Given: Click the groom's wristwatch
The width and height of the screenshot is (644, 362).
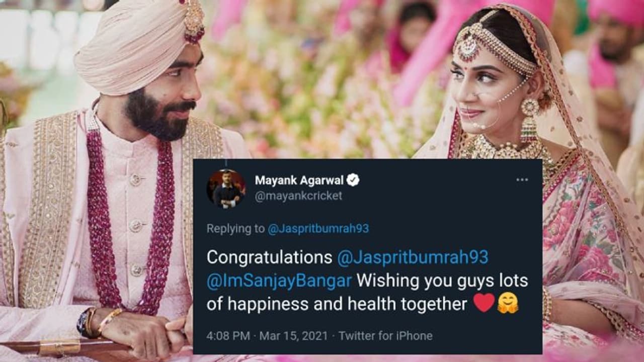Looking at the screenshot, I should point(84,323).
